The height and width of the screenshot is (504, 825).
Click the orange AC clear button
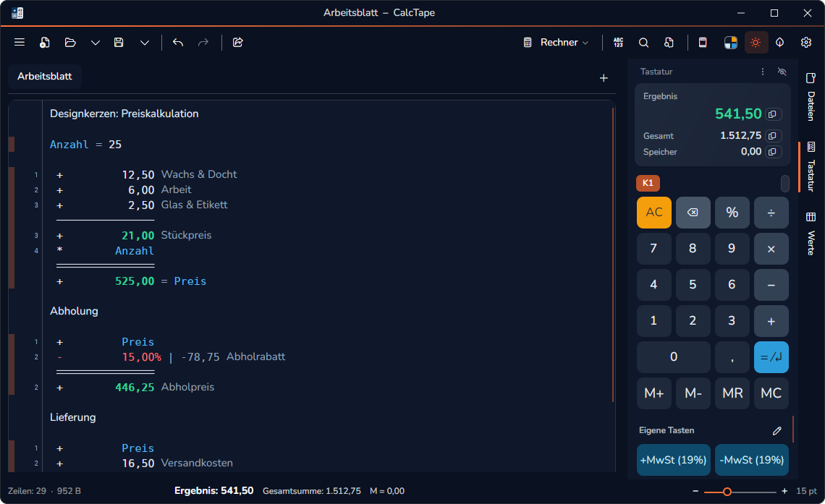[x=654, y=213]
